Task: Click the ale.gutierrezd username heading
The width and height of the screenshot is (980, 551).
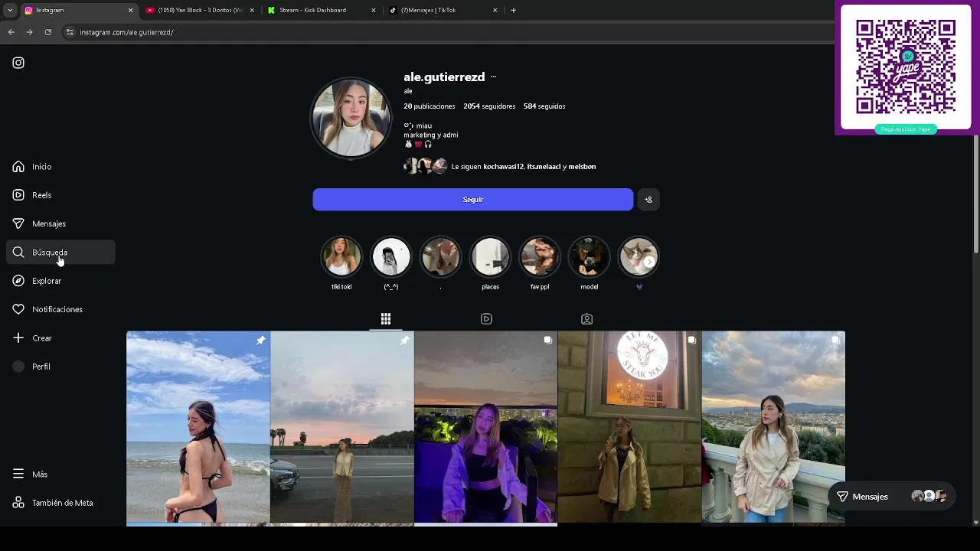Action: click(x=444, y=77)
